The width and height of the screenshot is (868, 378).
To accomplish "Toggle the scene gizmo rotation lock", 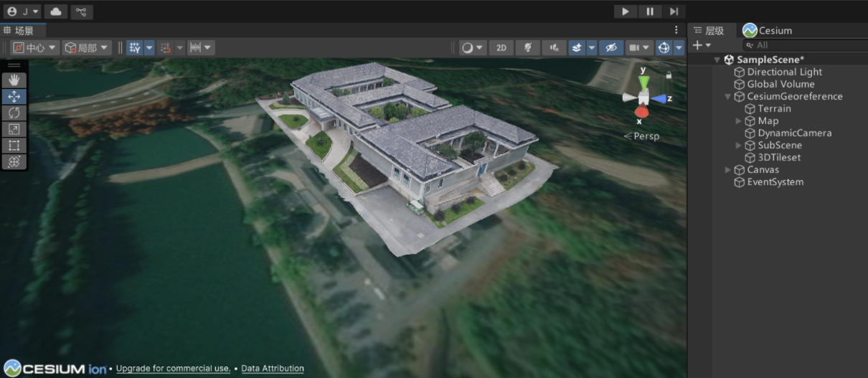I will 669,75.
